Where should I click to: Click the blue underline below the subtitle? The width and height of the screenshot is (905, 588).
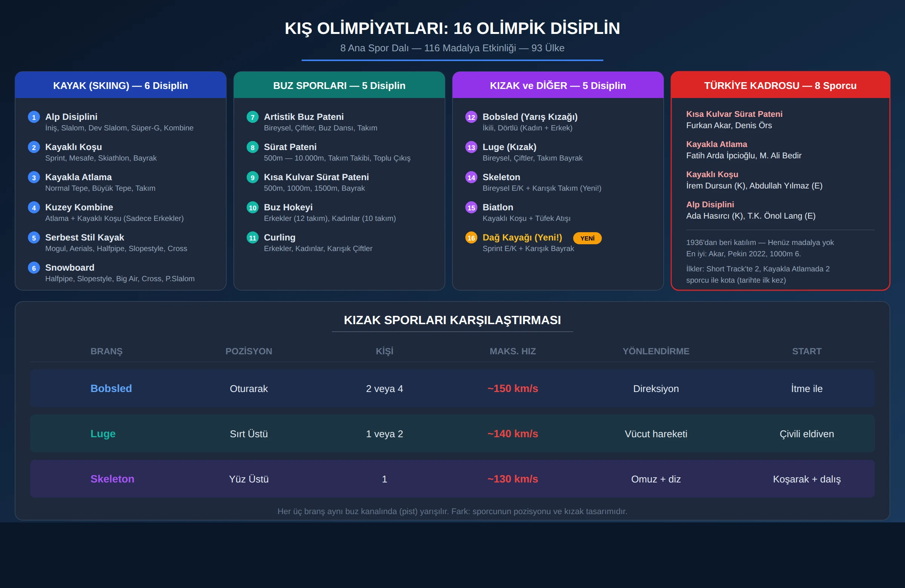(x=452, y=60)
